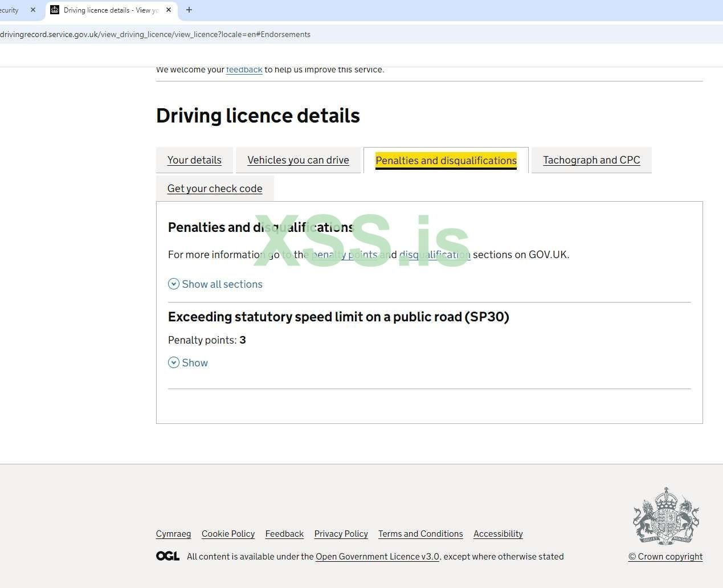Click the chevron icon next to Show

pos(174,362)
